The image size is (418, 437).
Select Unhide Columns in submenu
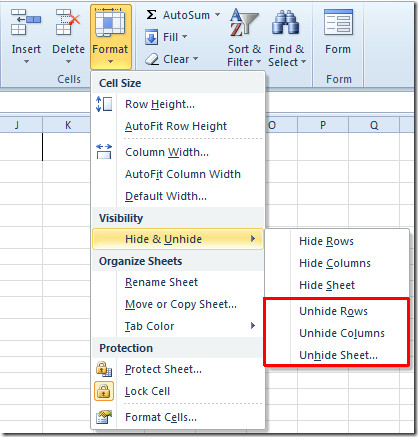pos(337,333)
